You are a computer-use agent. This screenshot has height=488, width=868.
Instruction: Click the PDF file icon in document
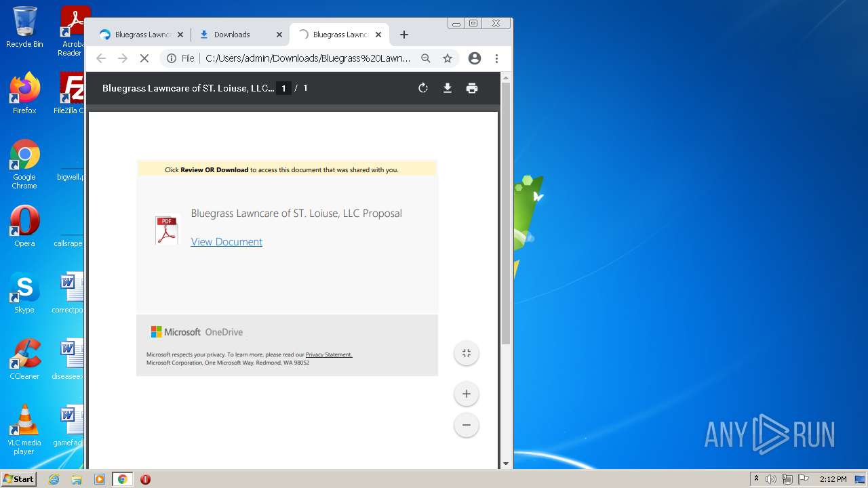tap(166, 230)
